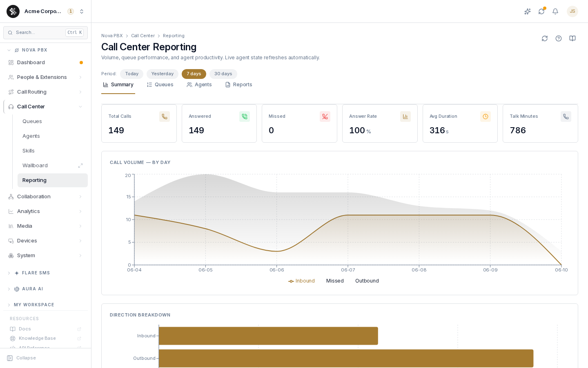Screen dimensions: 588x368
Task: Expand the Devices menu
Action: coord(45,241)
